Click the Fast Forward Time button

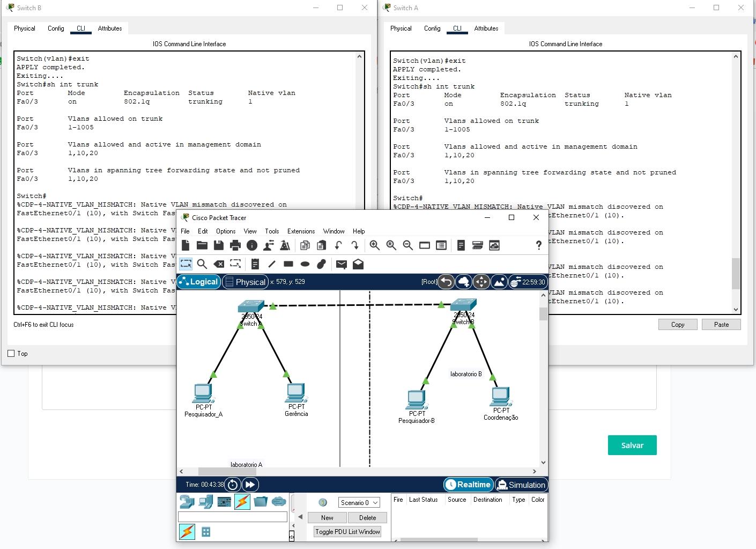pyautogui.click(x=250, y=485)
